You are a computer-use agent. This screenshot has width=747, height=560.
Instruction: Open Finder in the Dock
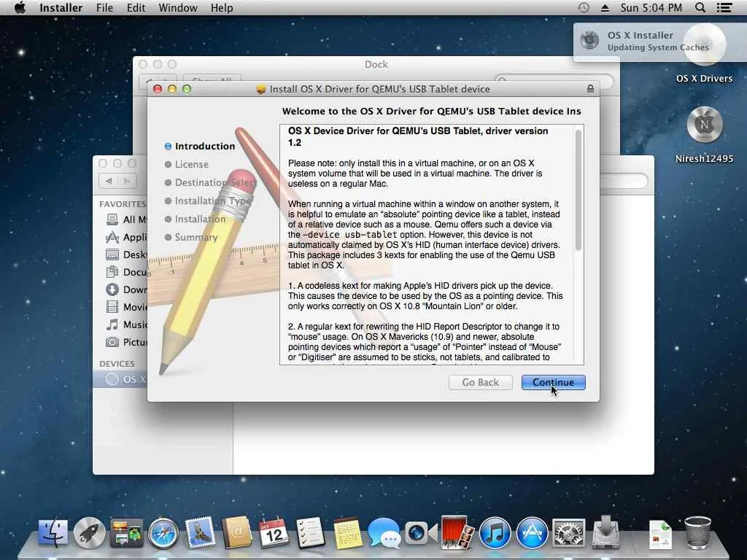[x=53, y=532]
